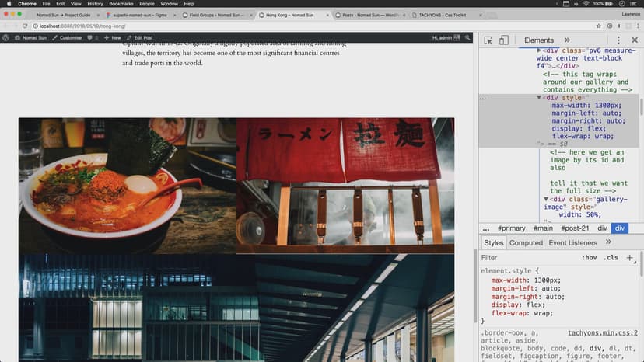Open the Bookmarks menu in menu bar
Viewport: 644px width, 362px height.
121,4
